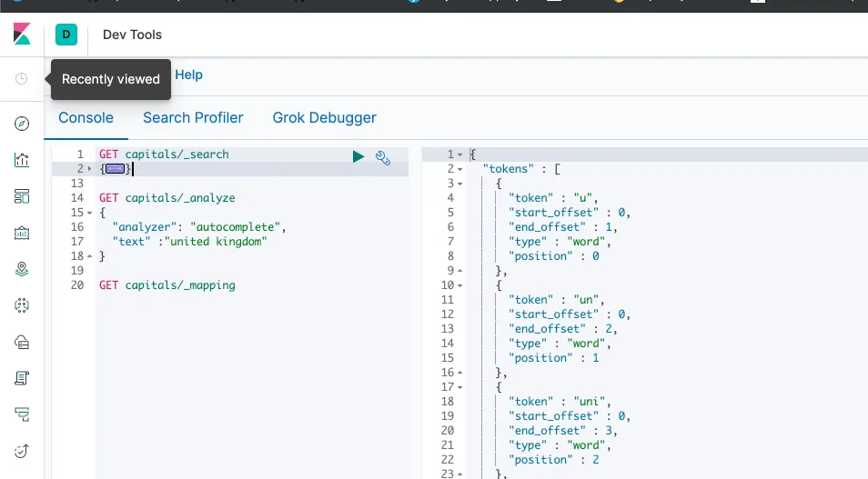
Task: Click the "token" : "u" output line
Action: pos(553,198)
